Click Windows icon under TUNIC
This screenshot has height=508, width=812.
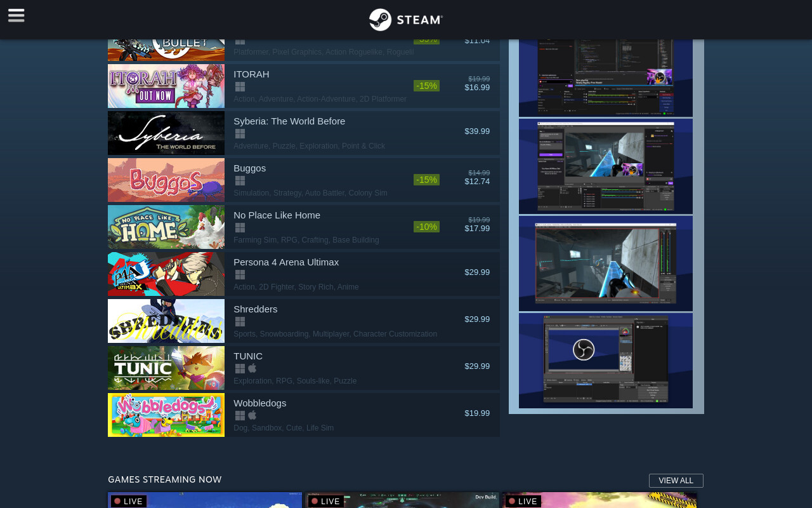(240, 368)
